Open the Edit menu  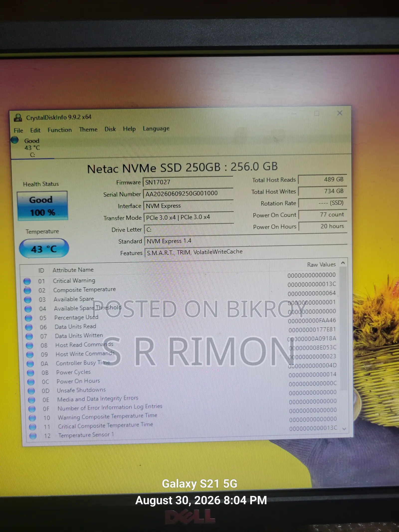click(35, 130)
